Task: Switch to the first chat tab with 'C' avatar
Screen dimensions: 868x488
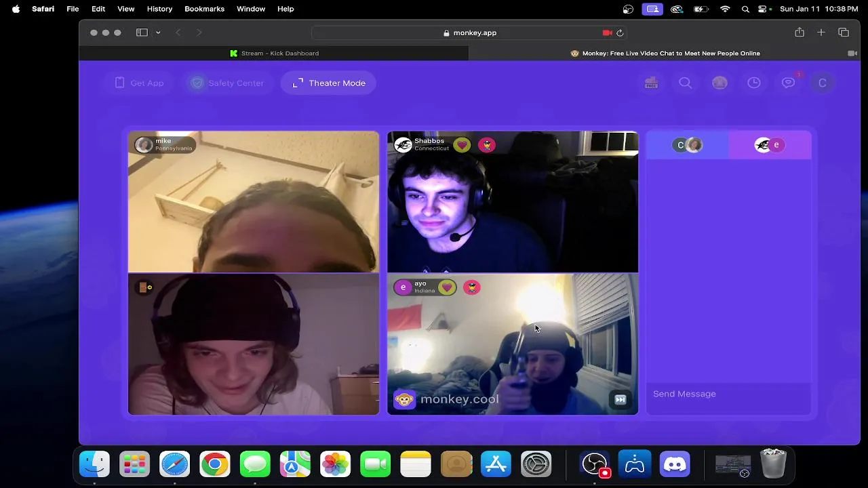Action: point(687,145)
